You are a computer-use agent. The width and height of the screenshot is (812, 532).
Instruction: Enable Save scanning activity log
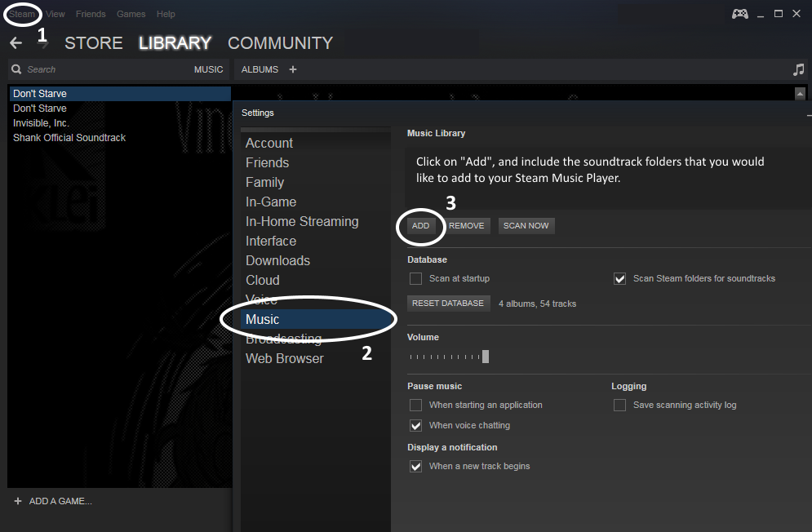[620, 405]
